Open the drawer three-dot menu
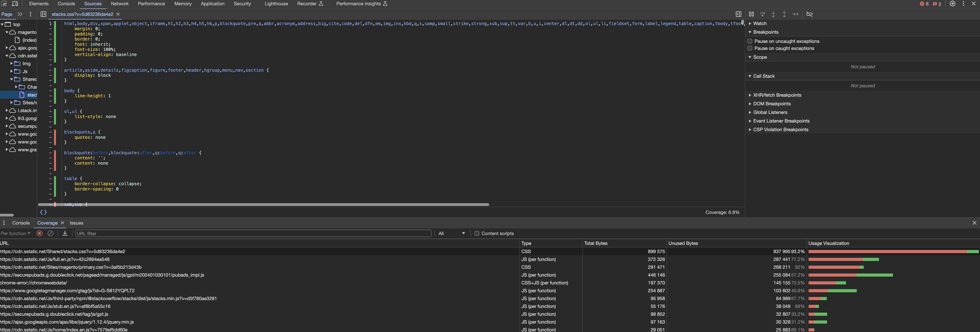Image resolution: width=980 pixels, height=332 pixels. point(4,223)
